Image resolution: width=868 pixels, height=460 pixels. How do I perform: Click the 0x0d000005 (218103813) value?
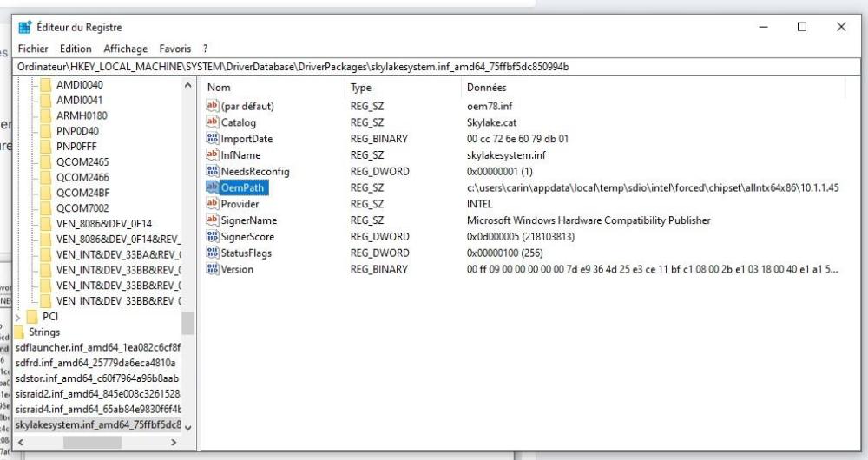pos(520,236)
